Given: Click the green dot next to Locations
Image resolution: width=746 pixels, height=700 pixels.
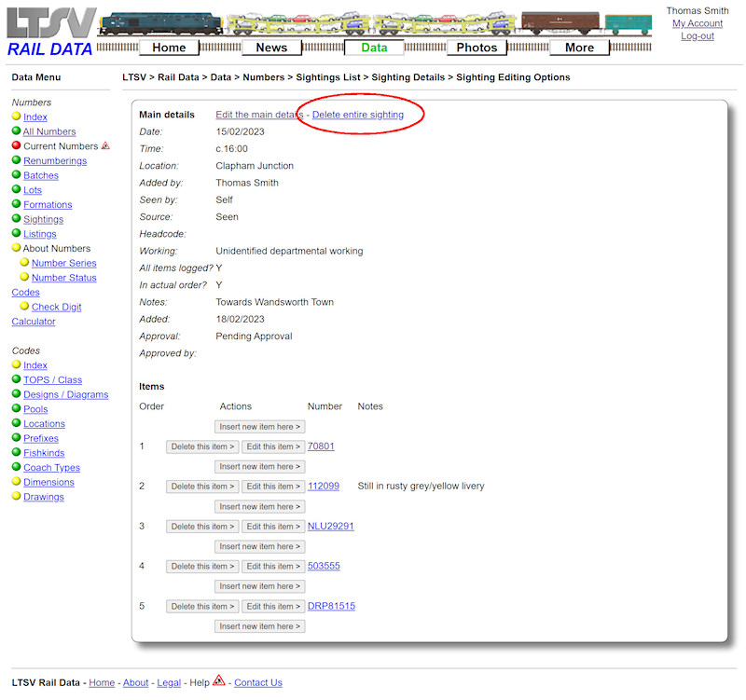Looking at the screenshot, I should tap(17, 423).
